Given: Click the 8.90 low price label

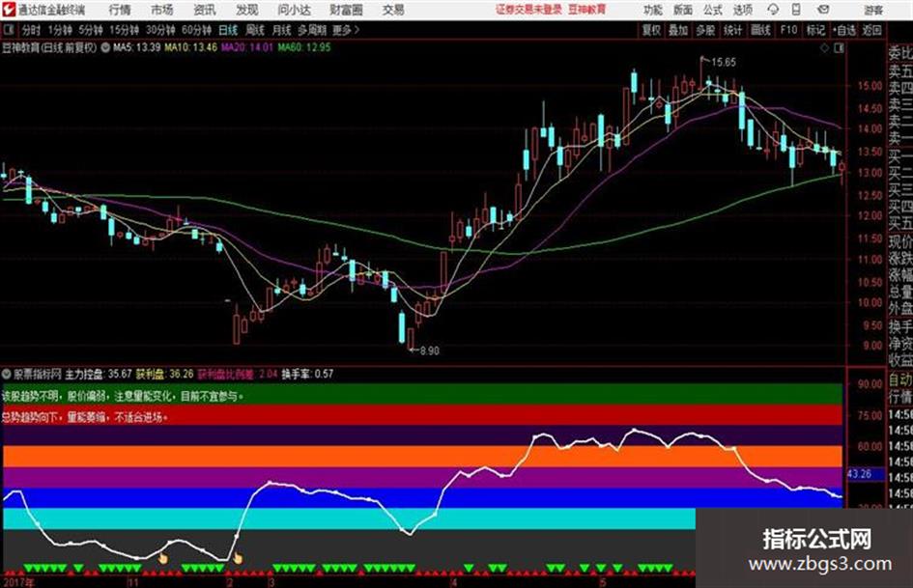Looking at the screenshot, I should click(x=430, y=350).
